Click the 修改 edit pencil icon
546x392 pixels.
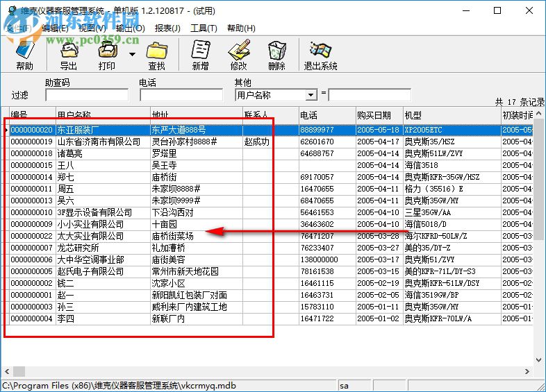239,51
